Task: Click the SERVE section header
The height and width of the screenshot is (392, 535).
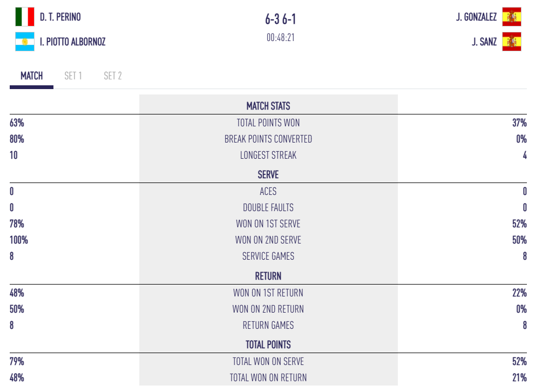Action: (x=268, y=175)
